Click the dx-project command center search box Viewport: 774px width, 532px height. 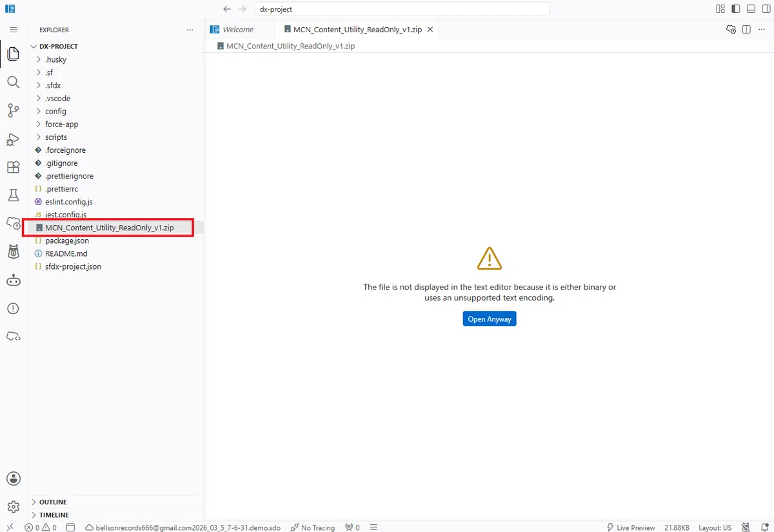coord(402,9)
